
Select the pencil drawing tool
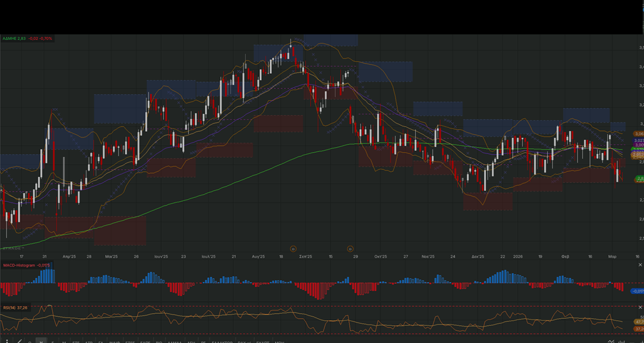point(19,341)
